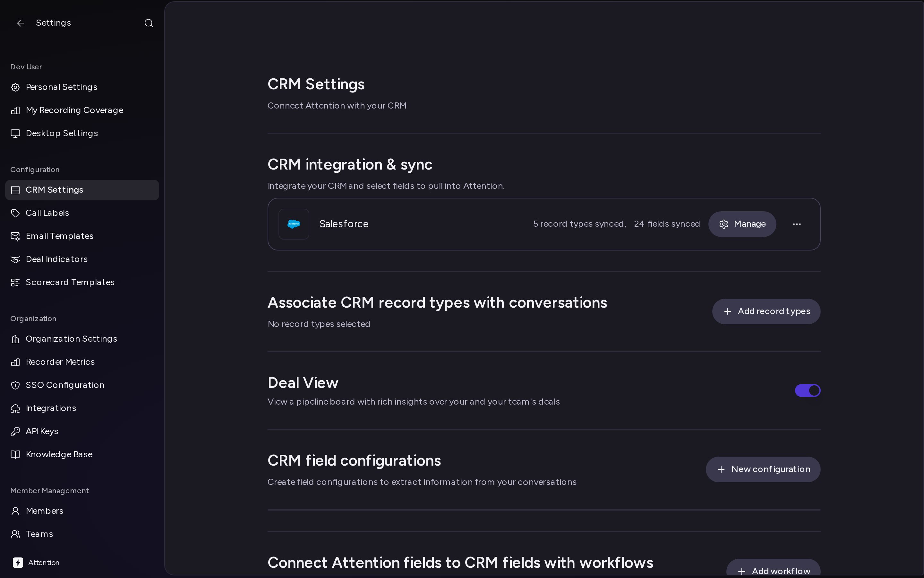Viewport: 924px width, 578px height.
Task: Click the Salesforce integration name text
Action: 344,224
